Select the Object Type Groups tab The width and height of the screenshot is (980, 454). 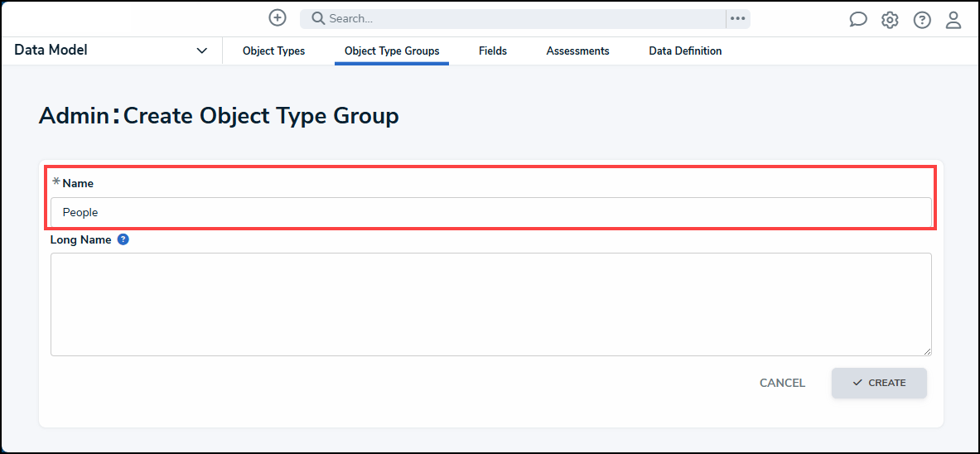392,51
